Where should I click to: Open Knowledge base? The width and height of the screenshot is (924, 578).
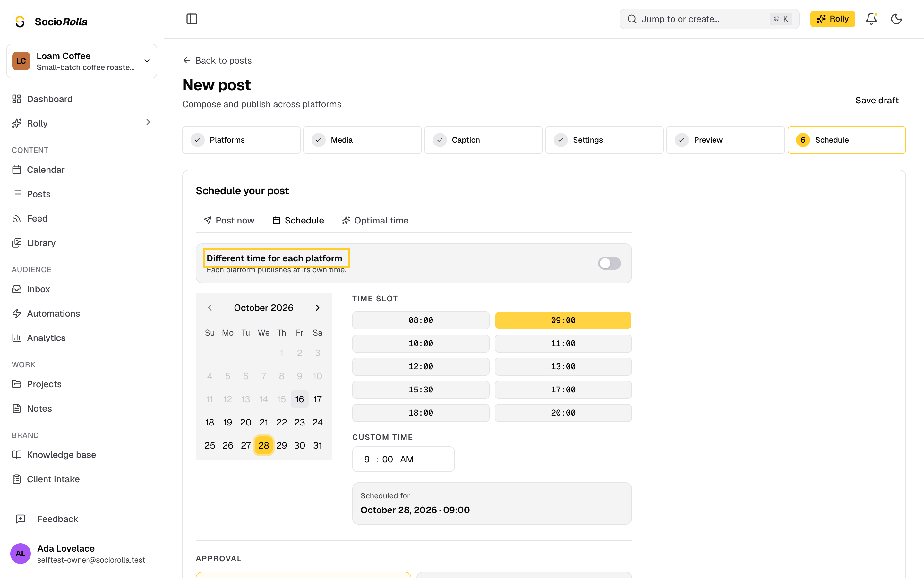click(x=82, y=454)
